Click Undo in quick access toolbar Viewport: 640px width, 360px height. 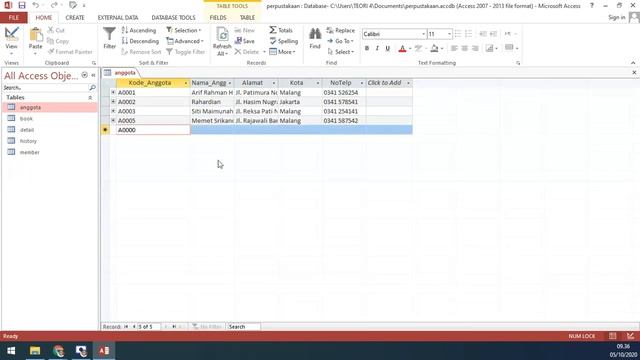click(x=36, y=5)
